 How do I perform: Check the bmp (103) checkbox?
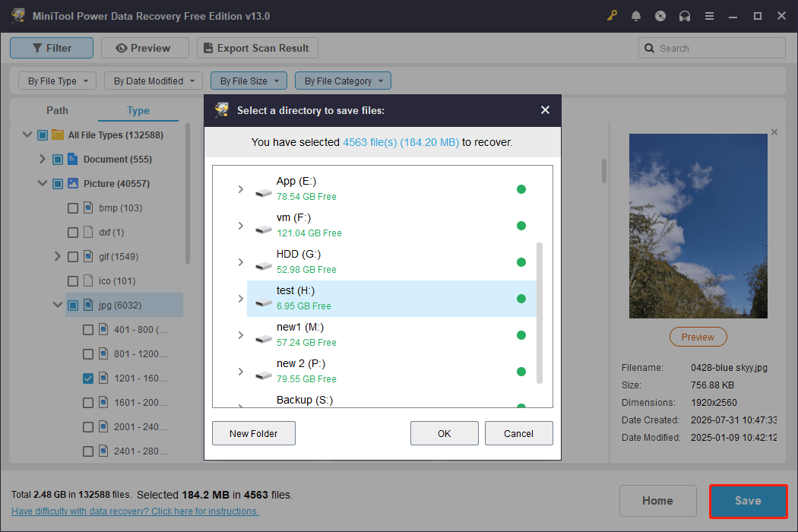[73, 208]
